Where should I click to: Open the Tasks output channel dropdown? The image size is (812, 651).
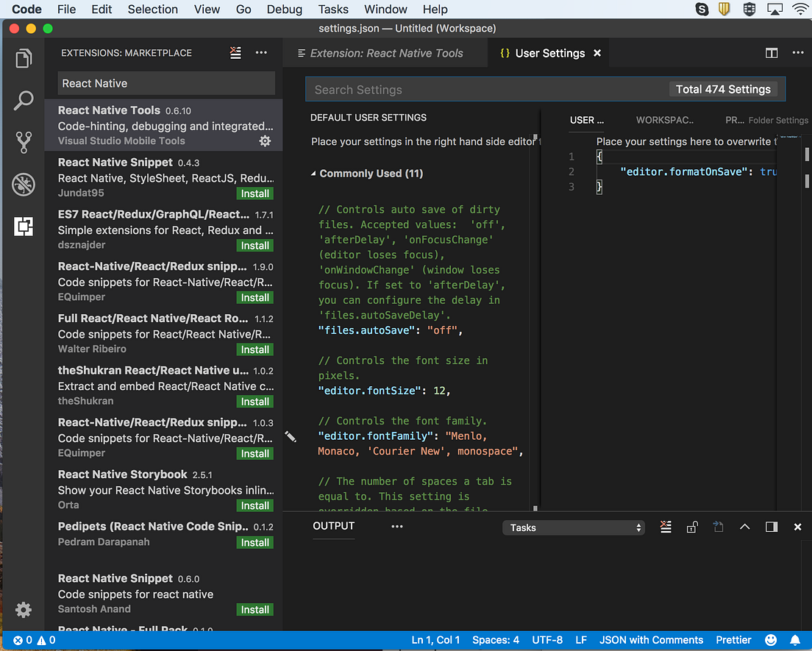(574, 527)
